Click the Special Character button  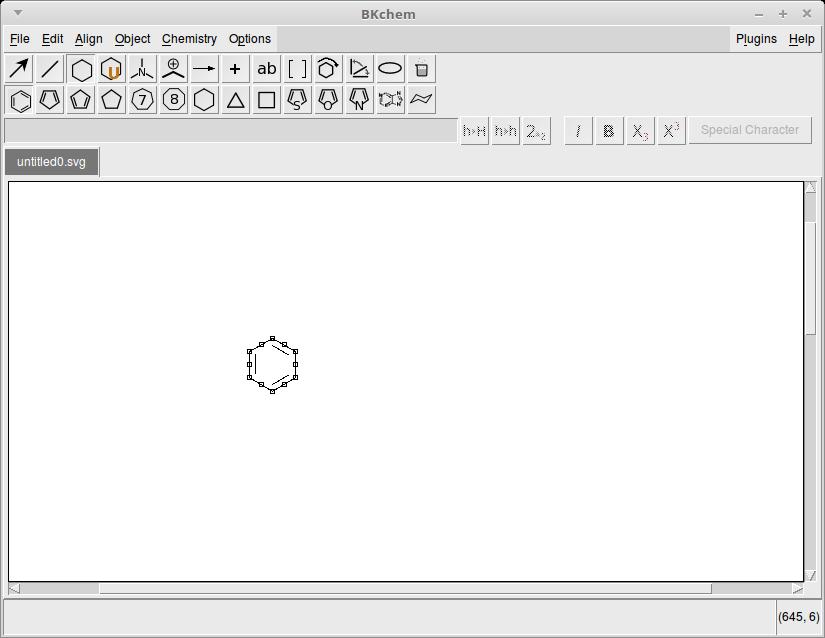click(749, 130)
